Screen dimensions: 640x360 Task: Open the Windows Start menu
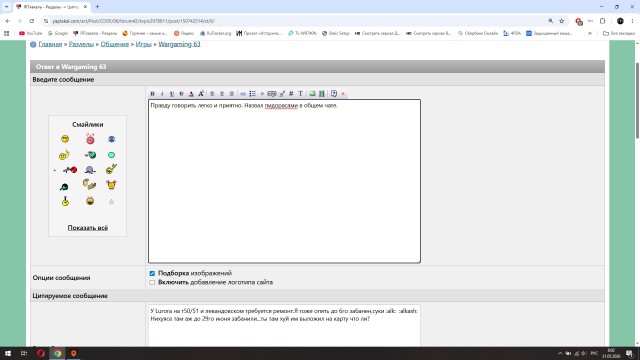click(x=8, y=353)
